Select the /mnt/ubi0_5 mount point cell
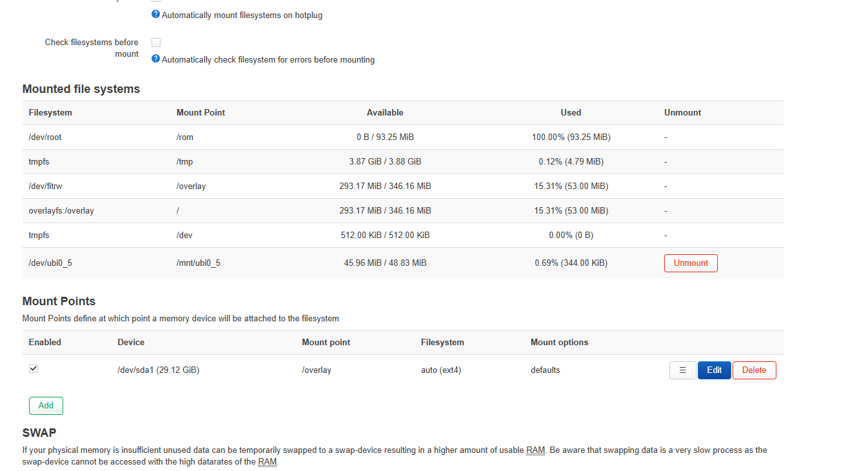The image size is (868, 471). pos(198,263)
